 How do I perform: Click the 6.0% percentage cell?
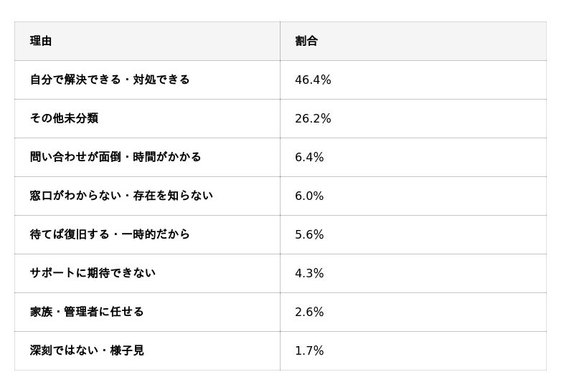pos(309,196)
